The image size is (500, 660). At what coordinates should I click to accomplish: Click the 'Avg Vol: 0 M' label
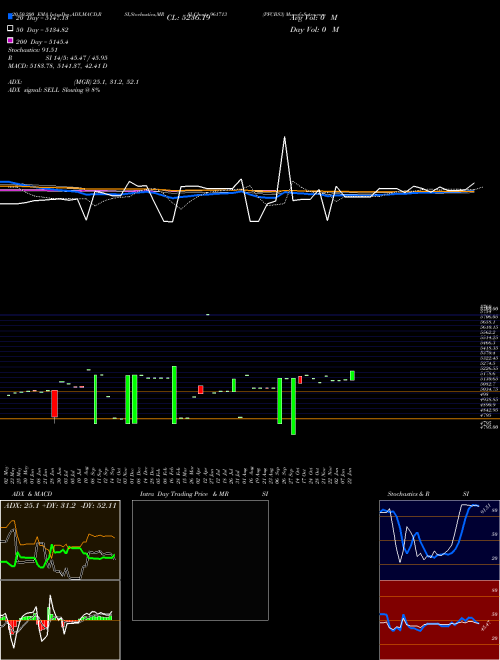click(314, 18)
